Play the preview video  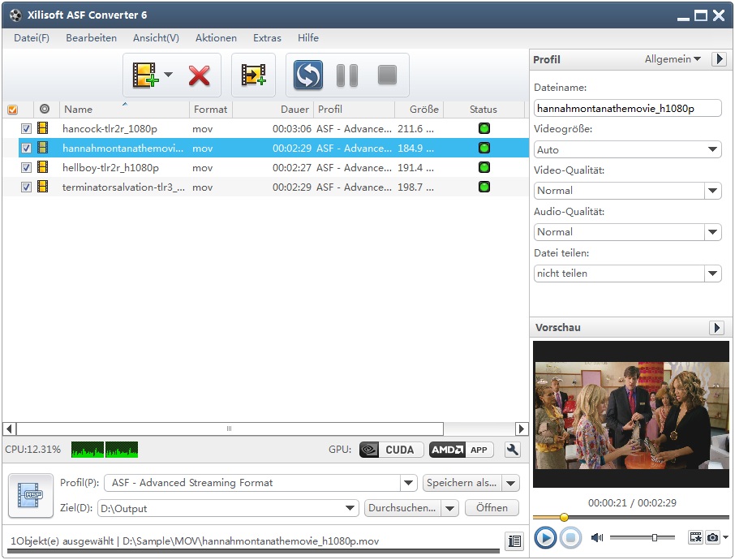545,537
